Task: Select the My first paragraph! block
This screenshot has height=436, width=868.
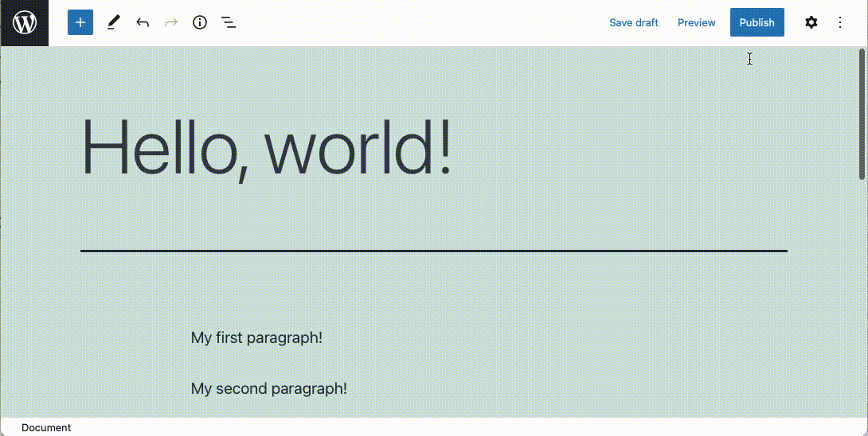Action: click(x=256, y=337)
